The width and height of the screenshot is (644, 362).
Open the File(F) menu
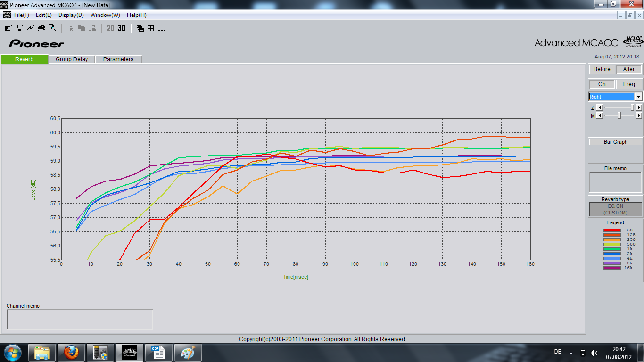tap(21, 15)
